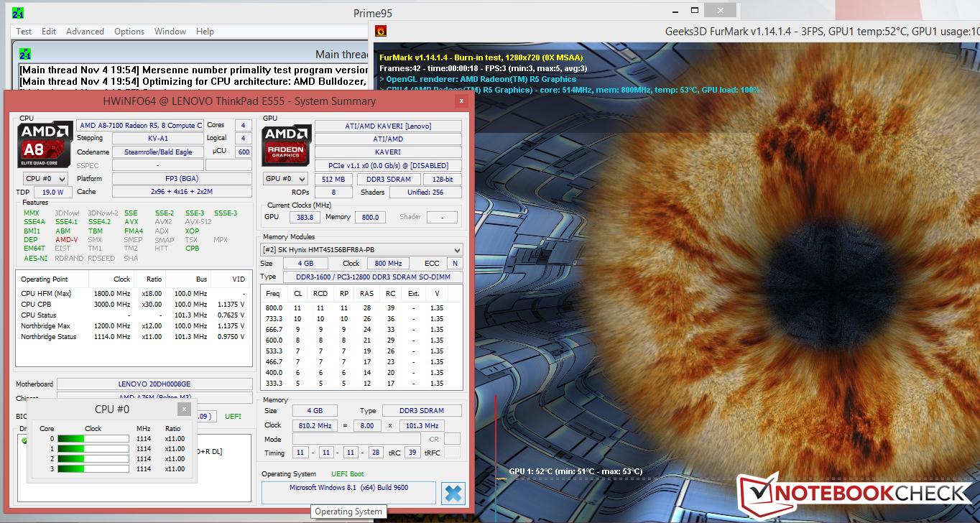Click 'OpenGL renderer: AMD Radeon(TM) R5 Graphics' line in FurMark

click(478, 79)
